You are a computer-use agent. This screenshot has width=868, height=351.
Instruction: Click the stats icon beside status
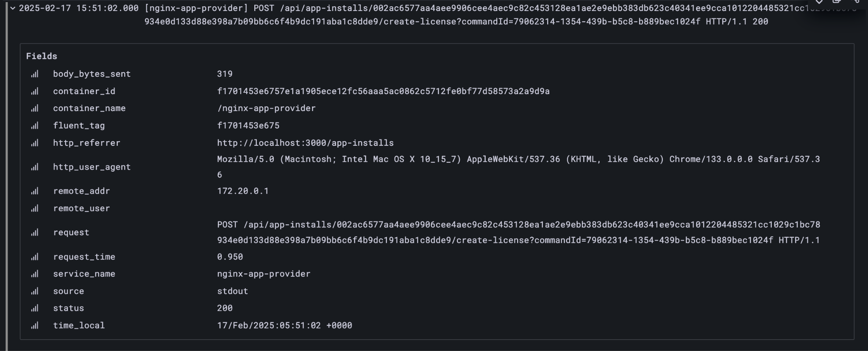pos(35,308)
